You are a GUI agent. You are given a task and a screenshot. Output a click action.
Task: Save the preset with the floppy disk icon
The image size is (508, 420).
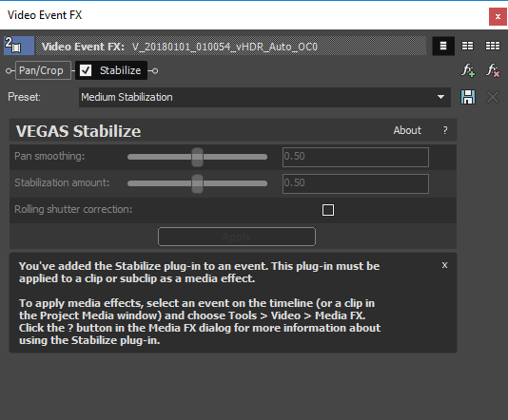(468, 97)
